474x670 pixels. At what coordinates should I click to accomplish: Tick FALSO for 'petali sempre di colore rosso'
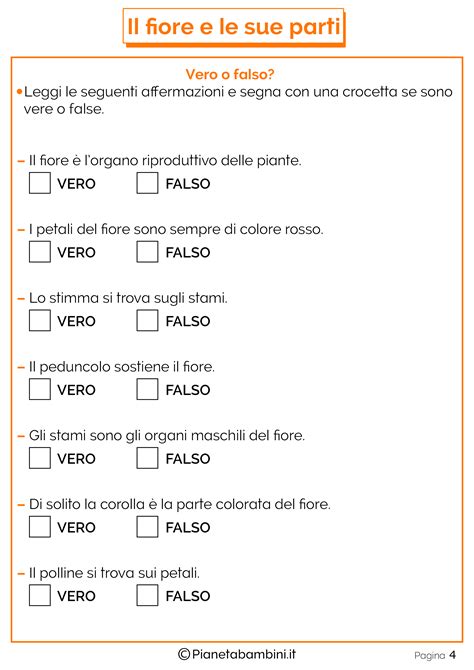147,252
